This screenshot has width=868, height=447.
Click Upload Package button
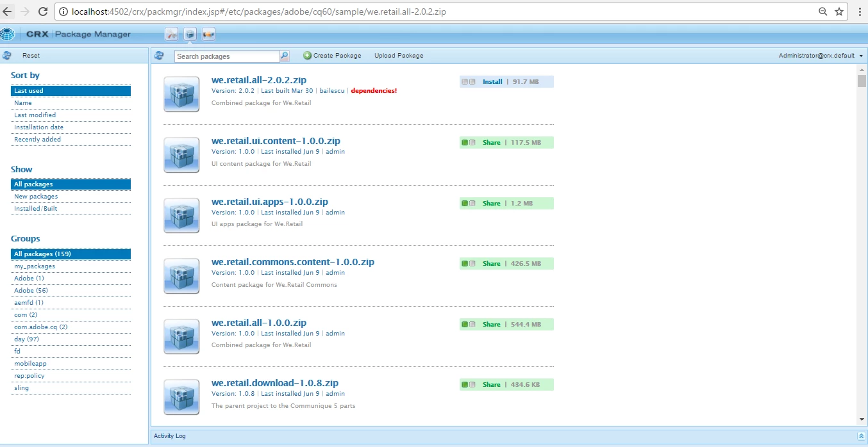coord(399,56)
